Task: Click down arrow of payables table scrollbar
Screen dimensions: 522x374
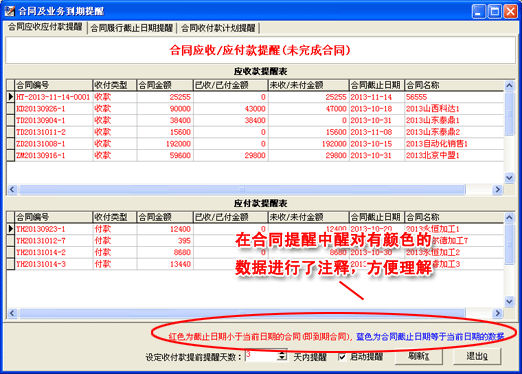Action: 509,302
